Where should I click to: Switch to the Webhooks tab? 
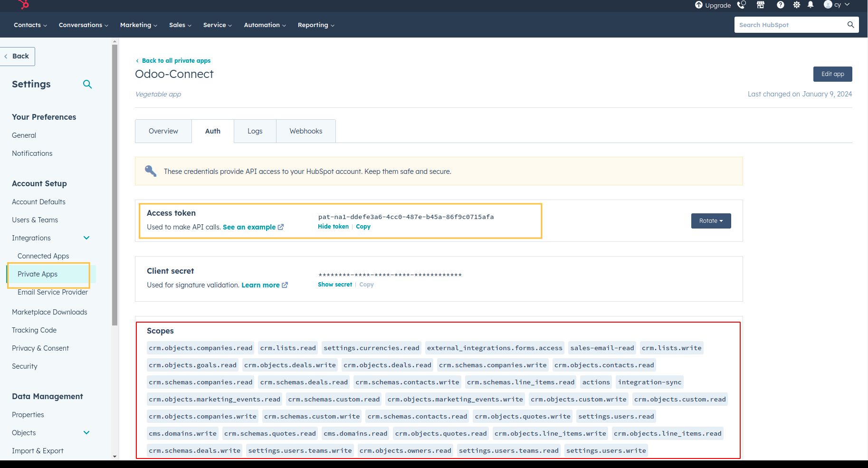306,131
